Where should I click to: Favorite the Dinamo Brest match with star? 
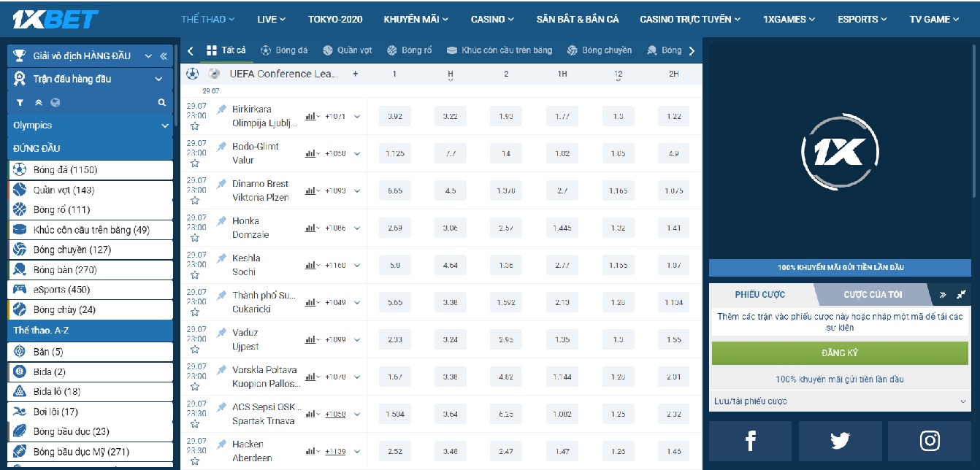195,201
